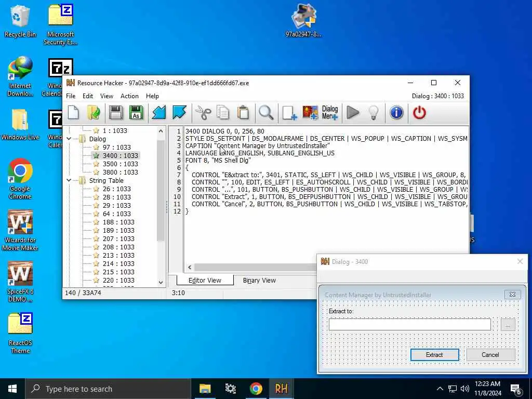Click the Extract button in dialog preview

pyautogui.click(x=434, y=355)
